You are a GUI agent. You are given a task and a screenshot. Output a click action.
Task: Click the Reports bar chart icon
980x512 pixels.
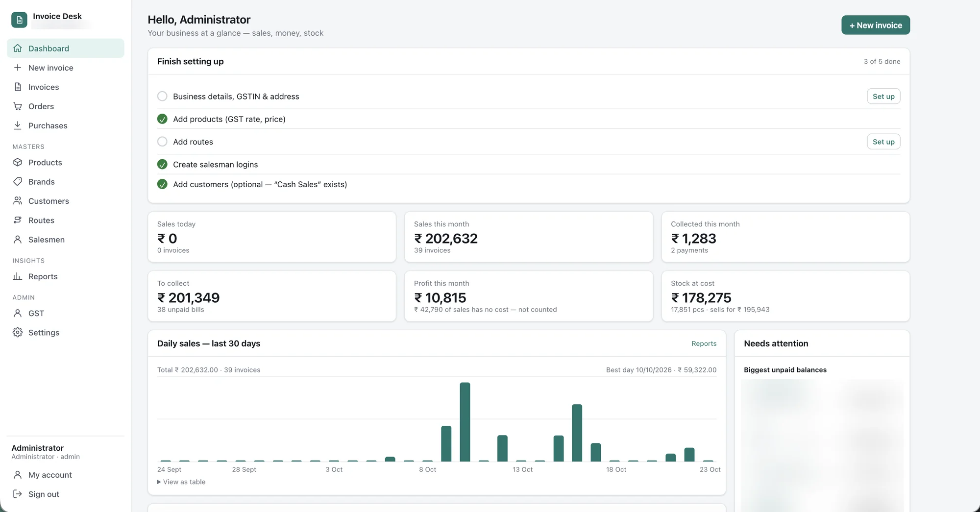click(18, 276)
